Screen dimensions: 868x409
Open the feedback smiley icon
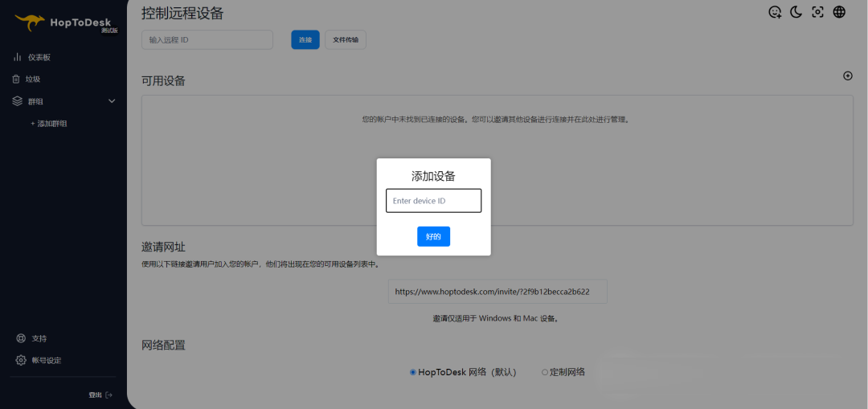click(x=775, y=12)
